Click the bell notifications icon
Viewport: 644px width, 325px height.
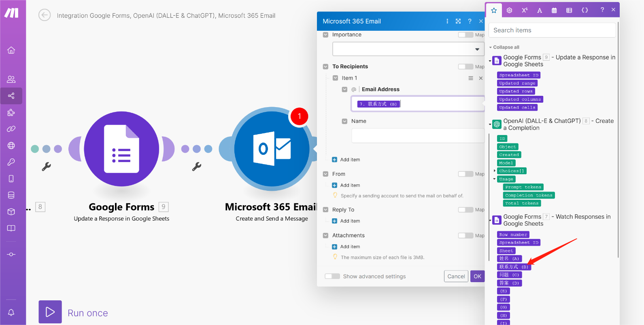11,312
